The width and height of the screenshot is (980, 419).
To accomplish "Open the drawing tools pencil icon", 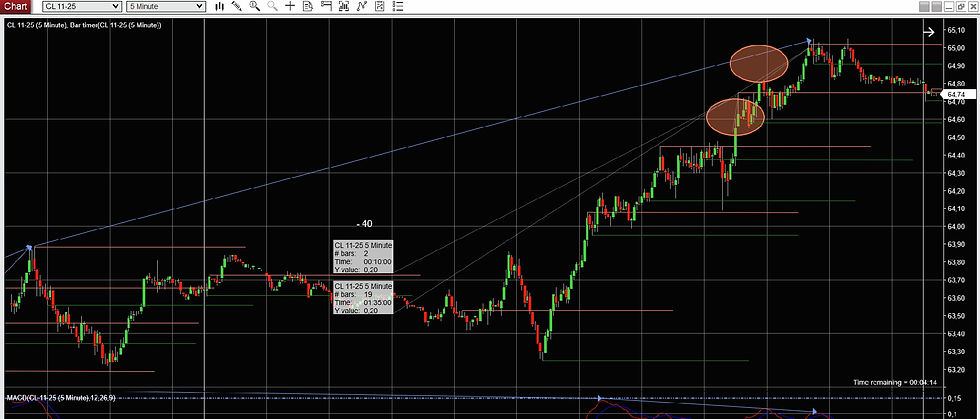I will [237, 6].
